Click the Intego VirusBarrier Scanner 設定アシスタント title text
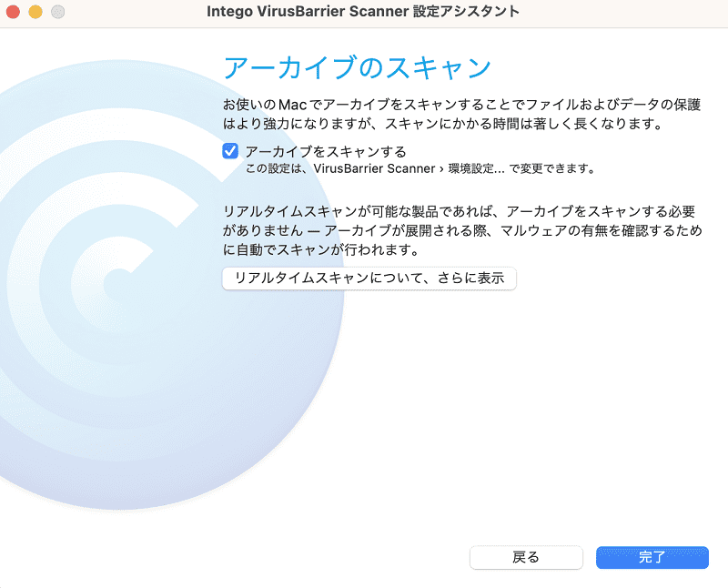This screenshot has width=728, height=588. (x=363, y=11)
